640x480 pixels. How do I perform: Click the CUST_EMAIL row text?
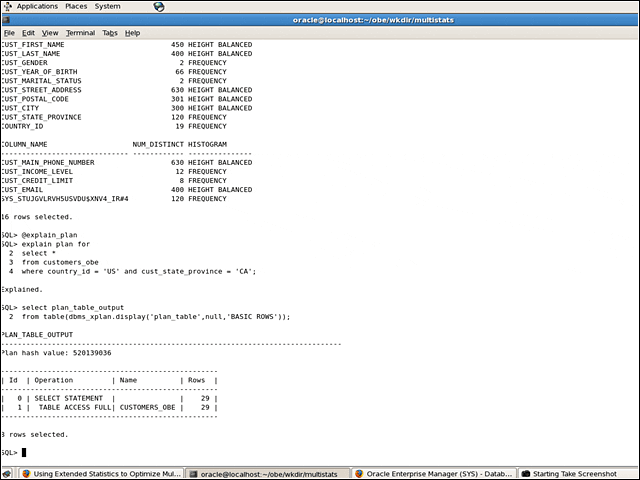point(127,189)
